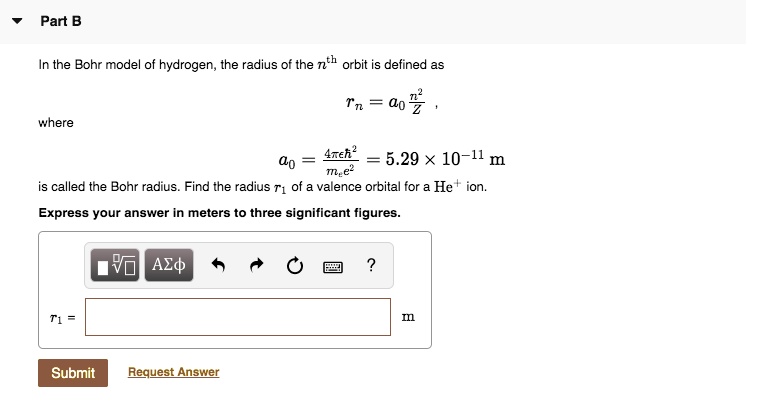Follow the Request Answer link
This screenshot has height=410, width=763.
173,372
